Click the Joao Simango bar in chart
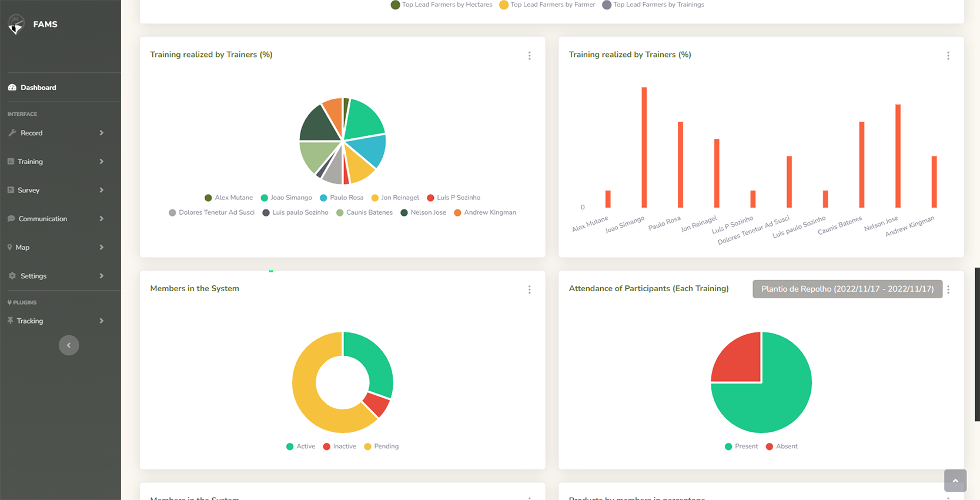Image resolution: width=980 pixels, height=500 pixels. [x=644, y=147]
